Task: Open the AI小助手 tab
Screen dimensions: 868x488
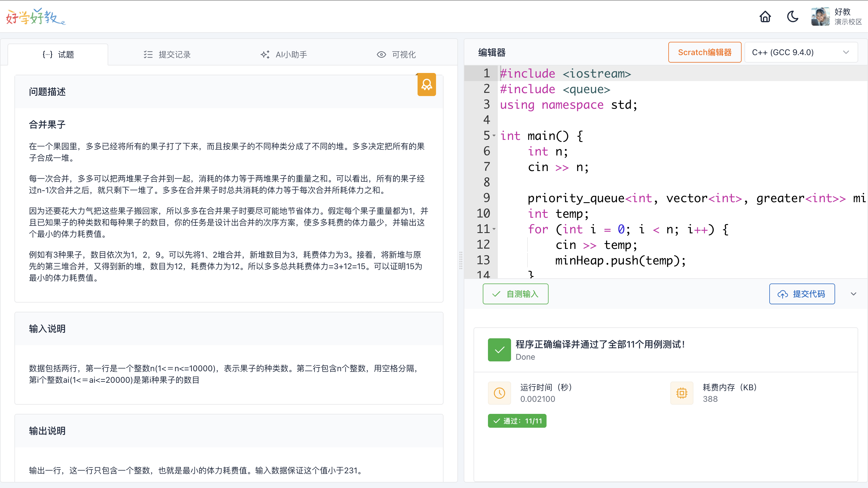Action: (284, 55)
